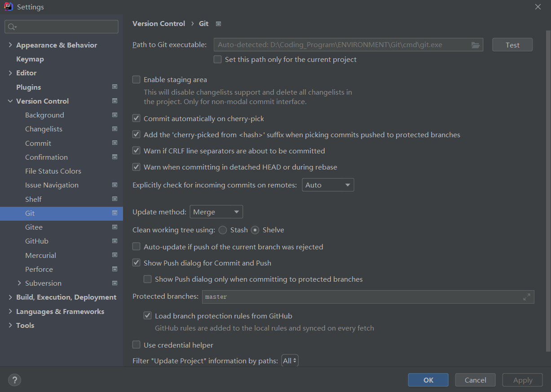
Task: Click the search magnifier icon in the settings search
Action: coord(12,27)
